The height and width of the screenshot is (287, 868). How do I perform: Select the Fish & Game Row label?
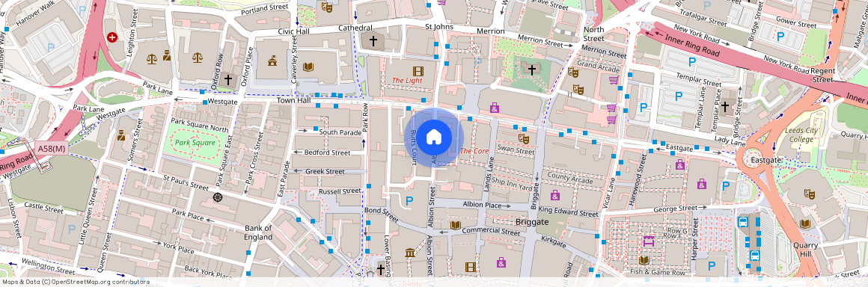[658, 273]
